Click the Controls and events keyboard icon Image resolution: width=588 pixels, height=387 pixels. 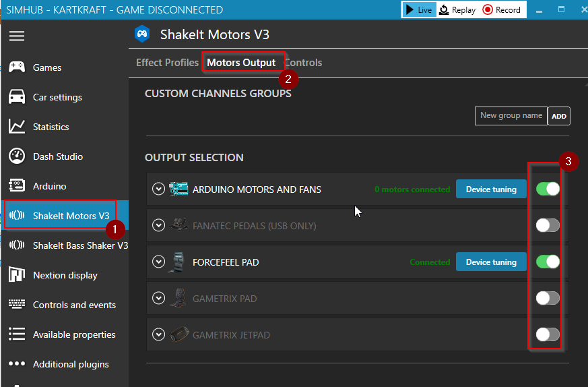point(17,305)
